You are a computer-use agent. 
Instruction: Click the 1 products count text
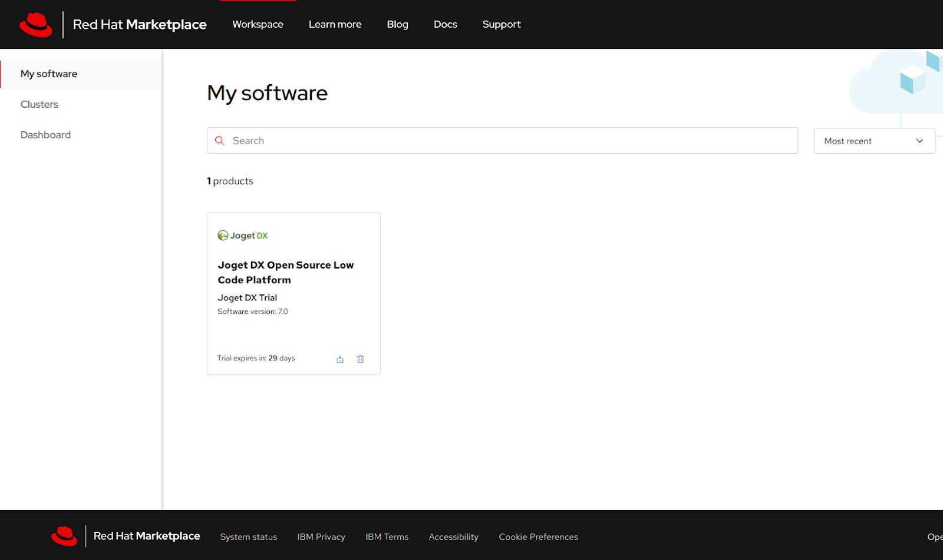pos(230,181)
